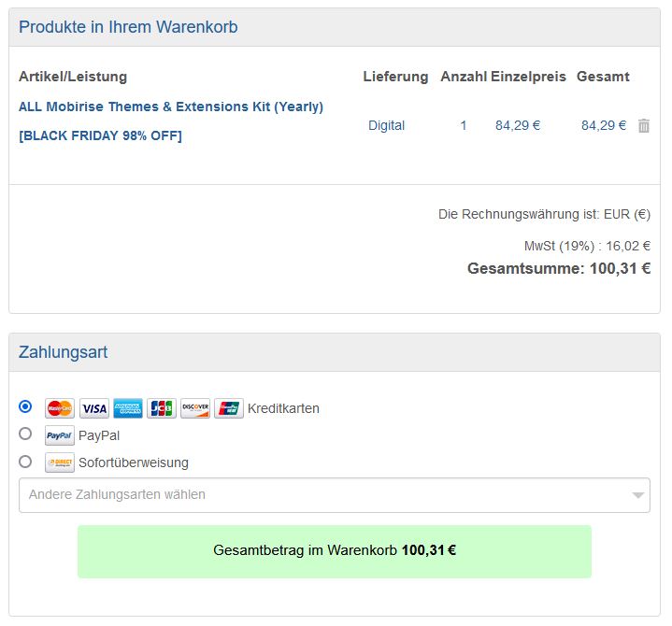Open the 'Andere Zahlungsarten wählen' dropdown
The height and width of the screenshot is (626, 672).
pos(318,494)
